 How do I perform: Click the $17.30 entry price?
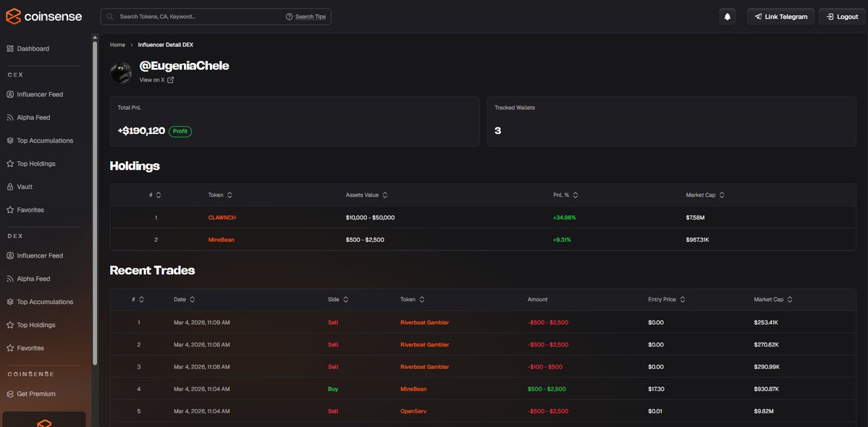[x=656, y=389]
